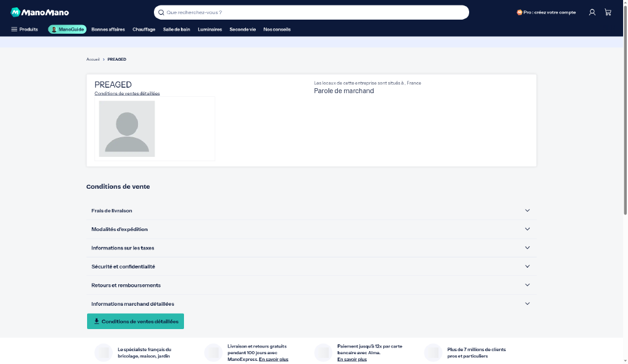Open the Seconde vie section
Viewport: 628px width, 364px height.
coord(243,29)
